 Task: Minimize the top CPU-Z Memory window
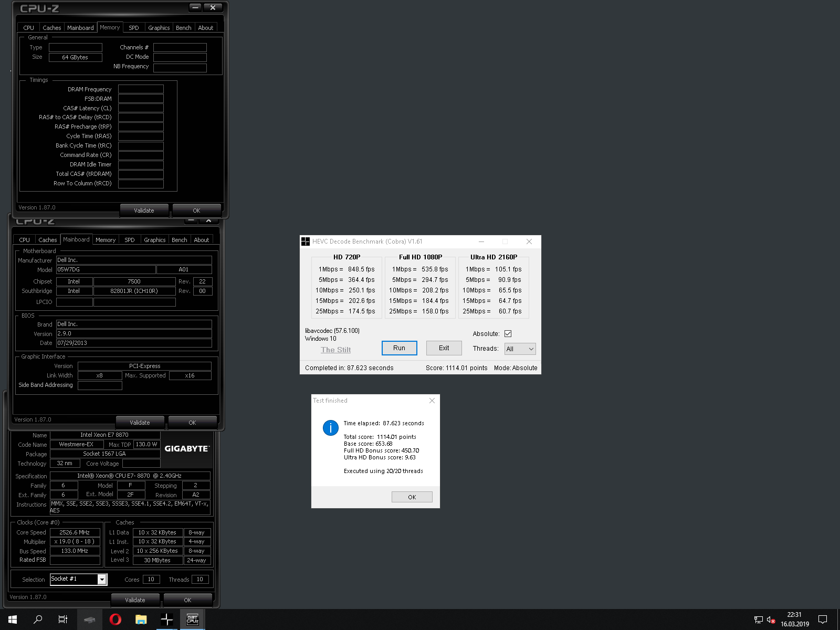(x=195, y=7)
